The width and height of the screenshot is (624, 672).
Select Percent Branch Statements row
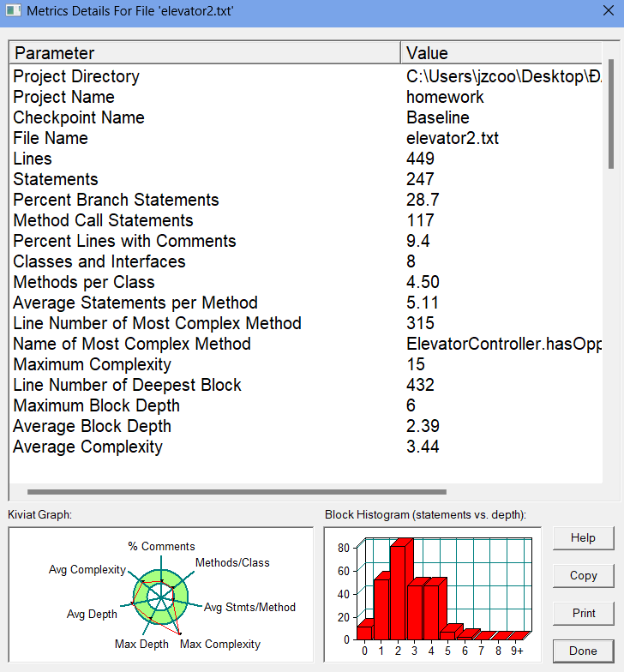(306, 200)
